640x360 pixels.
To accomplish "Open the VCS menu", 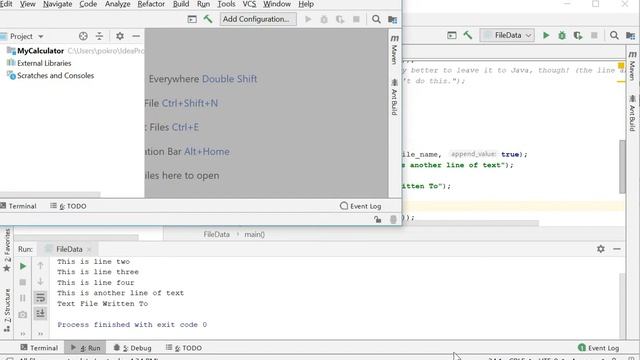I will pos(249,4).
